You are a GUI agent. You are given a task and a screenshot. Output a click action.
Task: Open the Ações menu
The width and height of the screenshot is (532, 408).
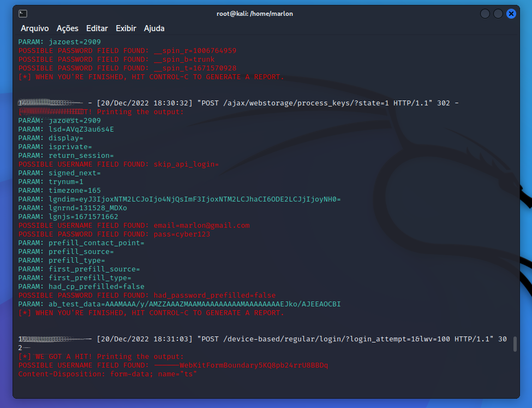67,28
